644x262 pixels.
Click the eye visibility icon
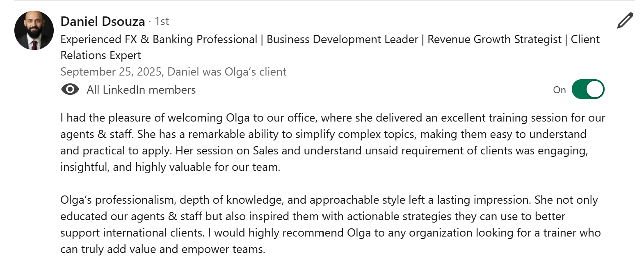pos(70,90)
